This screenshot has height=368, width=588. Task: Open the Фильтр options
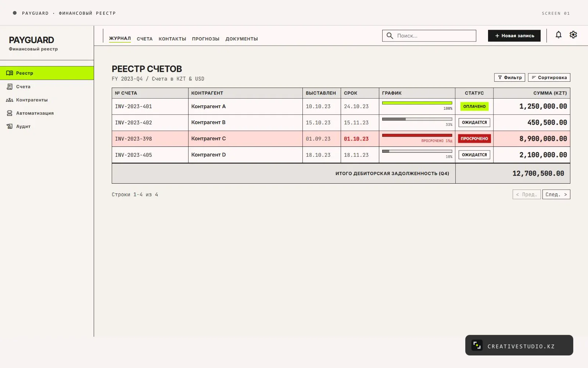(x=510, y=77)
